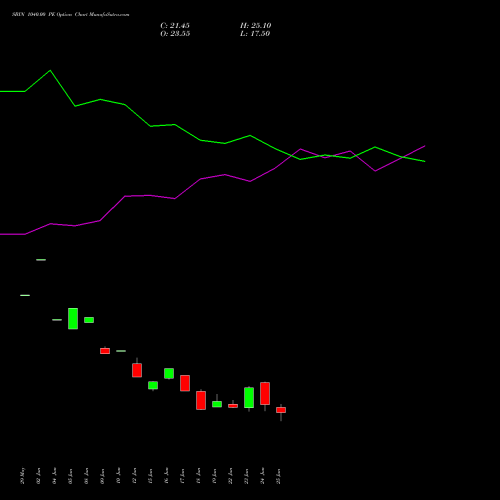
Task: Click the large red candle for 24 Jun
Action: pyautogui.click(x=265, y=394)
